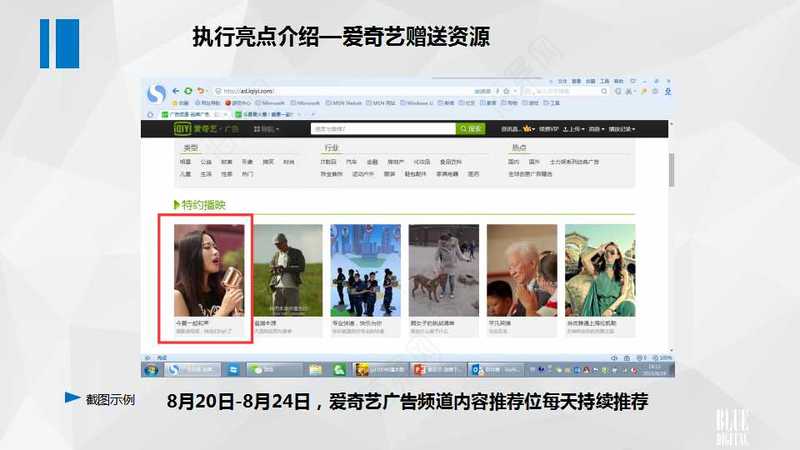This screenshot has height=450, width=800.
Task: Click the 行业 category heading
Action: (x=331, y=147)
